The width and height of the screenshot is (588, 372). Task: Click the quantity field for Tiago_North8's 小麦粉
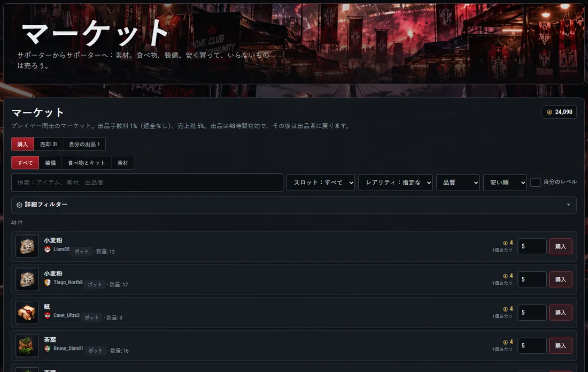(532, 279)
